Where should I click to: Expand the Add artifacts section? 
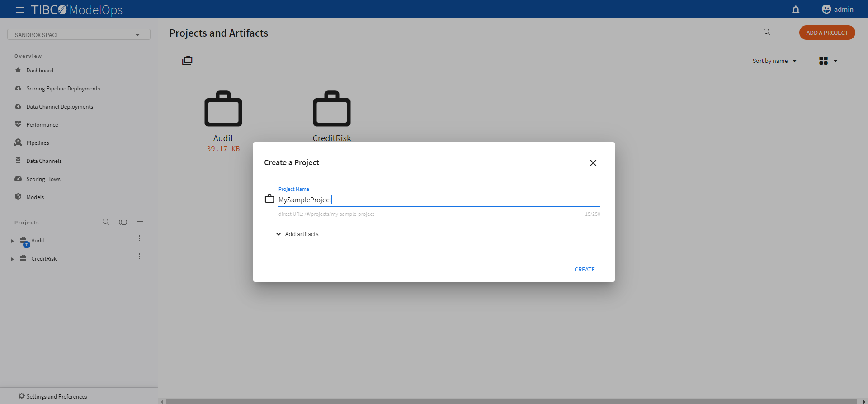[297, 234]
